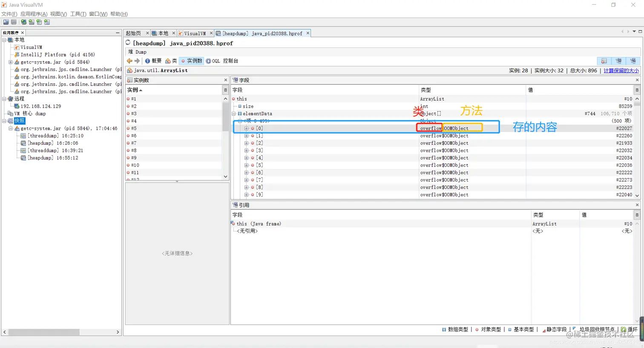Image resolution: width=644 pixels, height=348 pixels.
Task: Close the 本地 tab
Action: (x=173, y=33)
